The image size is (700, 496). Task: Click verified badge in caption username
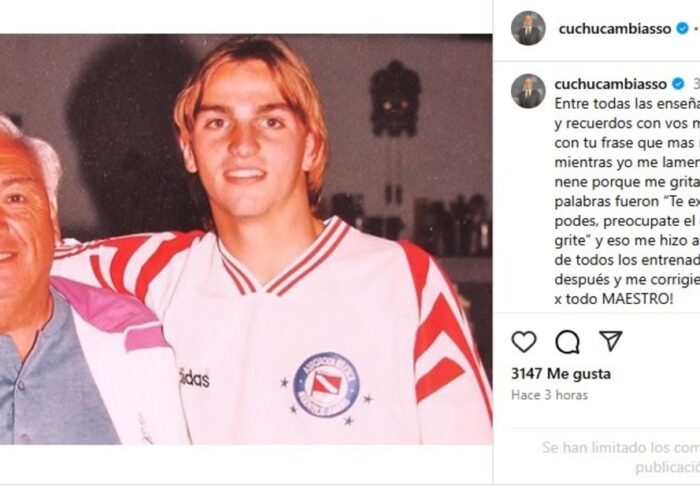[x=678, y=83]
